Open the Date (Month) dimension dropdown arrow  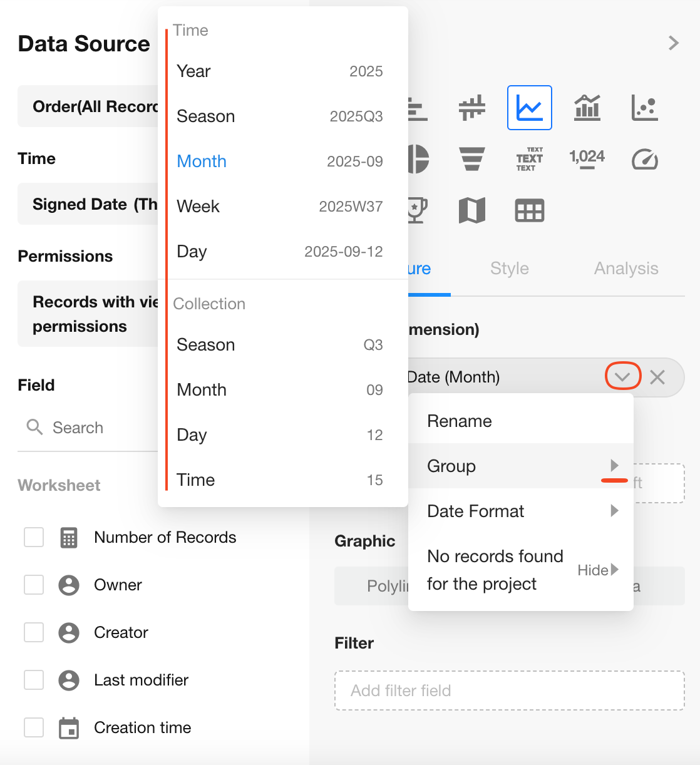(x=622, y=377)
